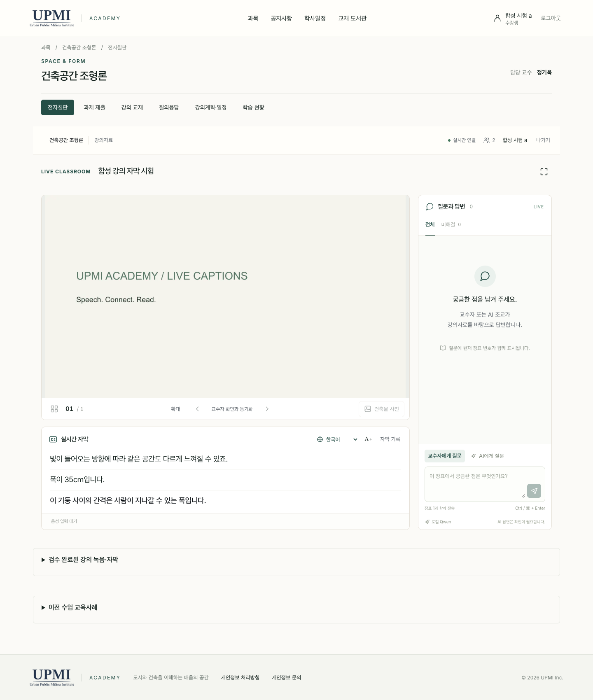
Task: Increase caption font size with A+
Action: point(368,439)
